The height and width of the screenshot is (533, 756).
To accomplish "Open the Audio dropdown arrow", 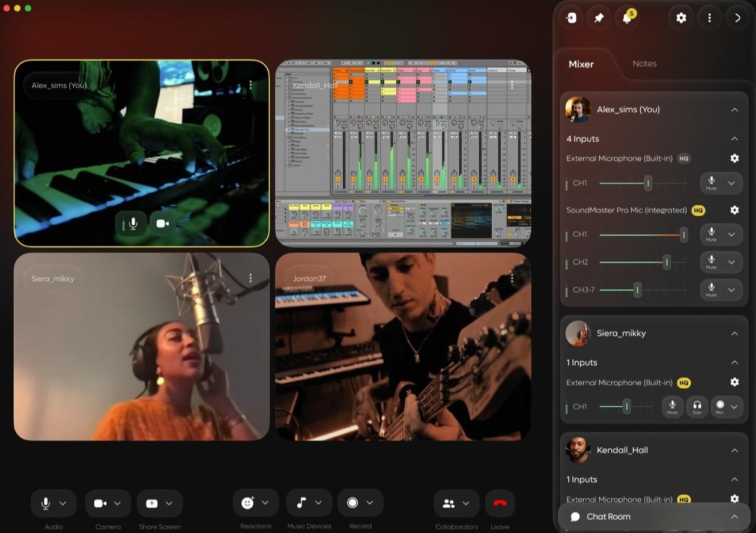I will (x=63, y=504).
